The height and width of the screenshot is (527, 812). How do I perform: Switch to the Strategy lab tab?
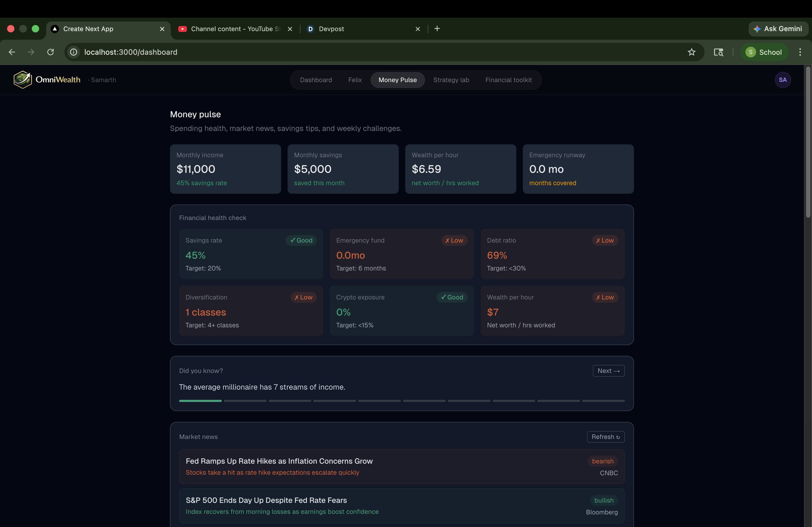[x=451, y=80]
